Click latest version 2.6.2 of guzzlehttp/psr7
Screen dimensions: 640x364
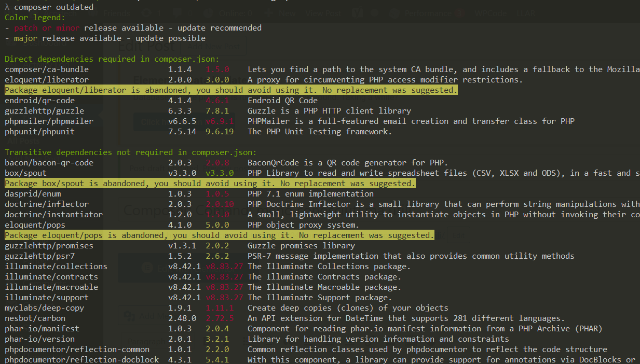coord(217,256)
